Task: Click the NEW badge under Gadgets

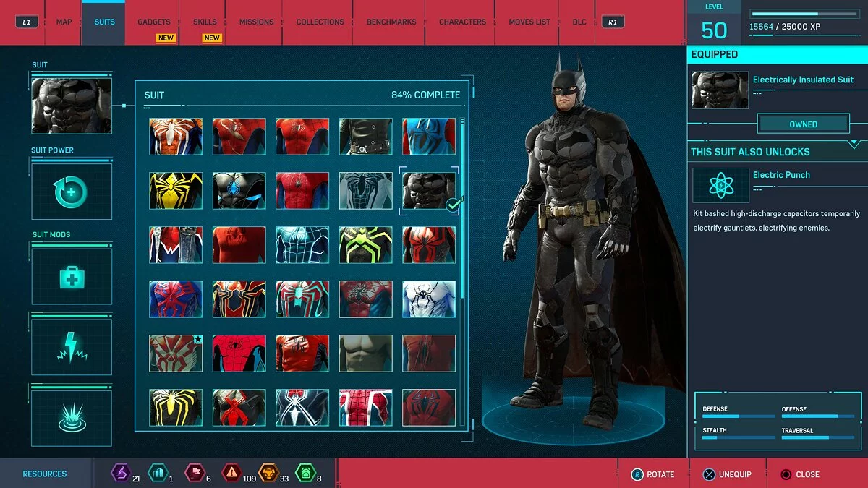Action: click(x=166, y=38)
